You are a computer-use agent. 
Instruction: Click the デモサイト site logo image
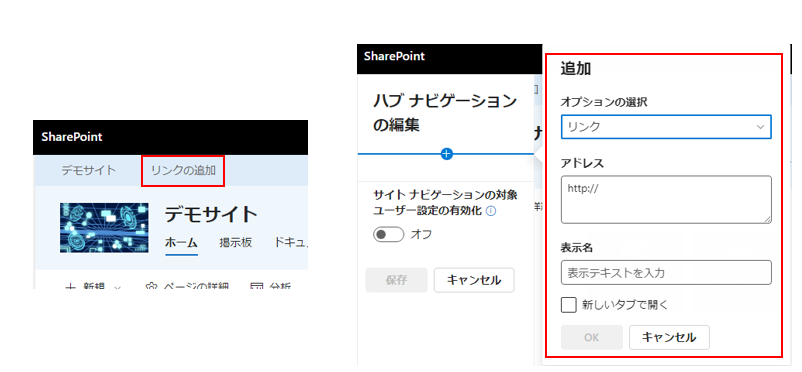click(104, 228)
